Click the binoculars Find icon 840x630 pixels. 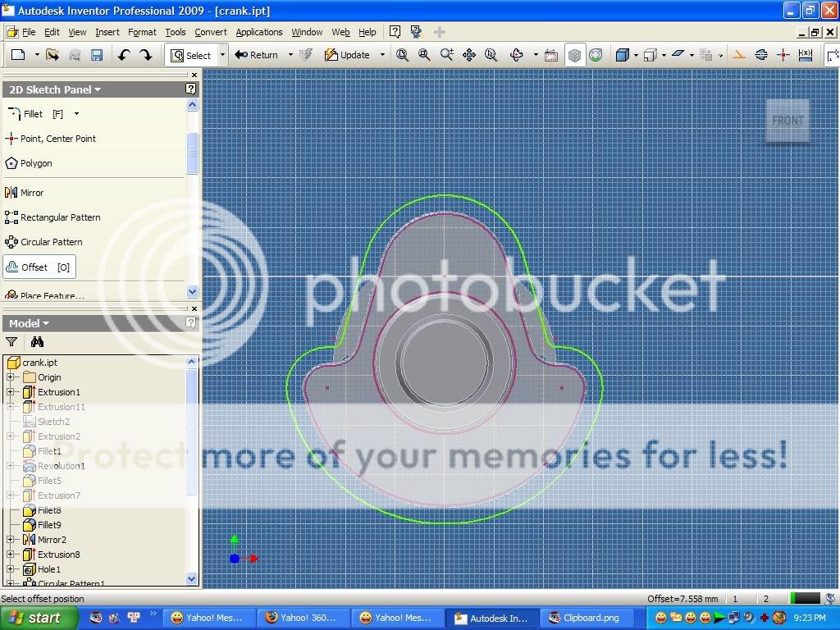tap(37, 342)
